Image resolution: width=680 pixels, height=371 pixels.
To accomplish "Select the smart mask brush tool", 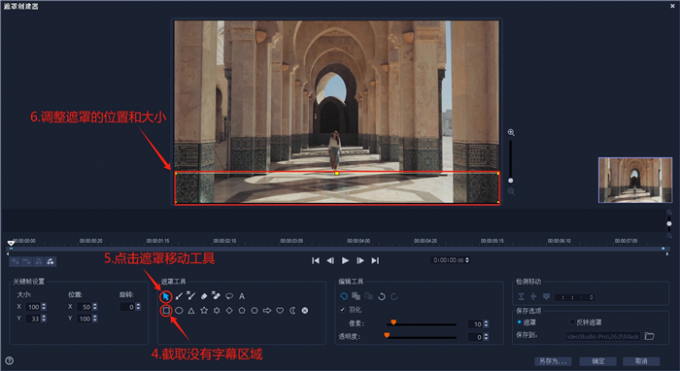I will click(x=191, y=296).
